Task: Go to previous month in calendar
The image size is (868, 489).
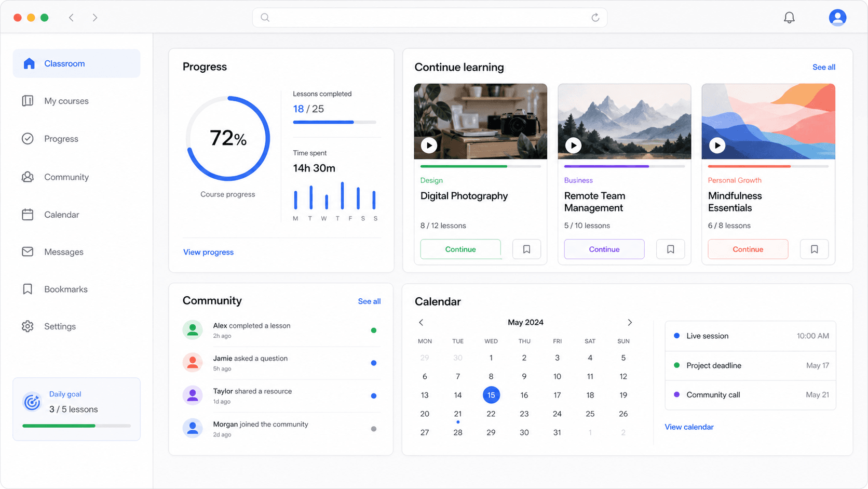Action: tap(421, 323)
